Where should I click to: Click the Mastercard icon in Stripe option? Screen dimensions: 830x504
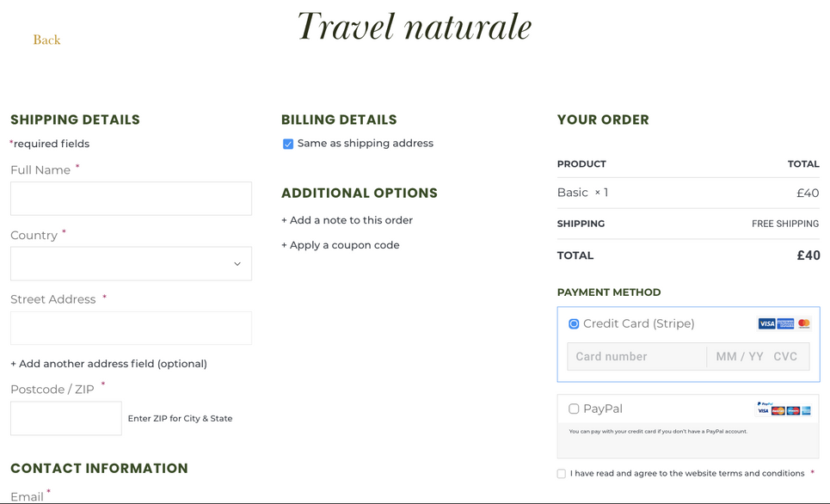[803, 323]
